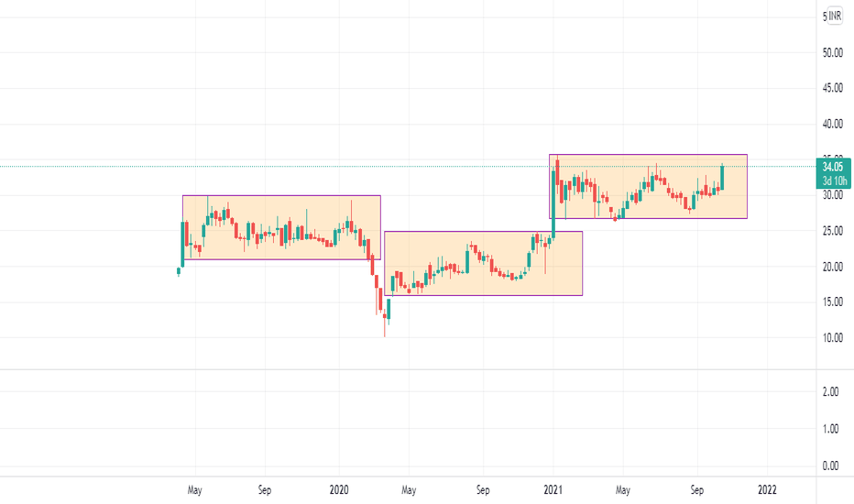
Task: Click the 34.05 current price label
Action: 833,168
